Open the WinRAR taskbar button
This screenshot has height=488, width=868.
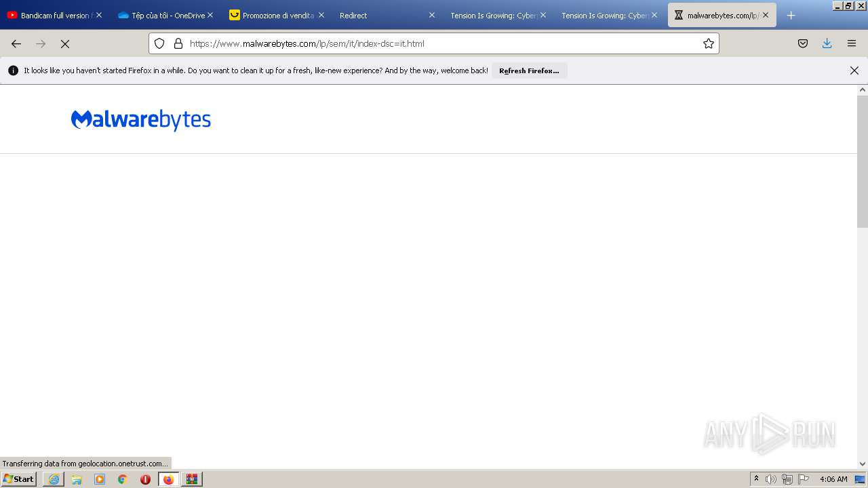[192, 479]
